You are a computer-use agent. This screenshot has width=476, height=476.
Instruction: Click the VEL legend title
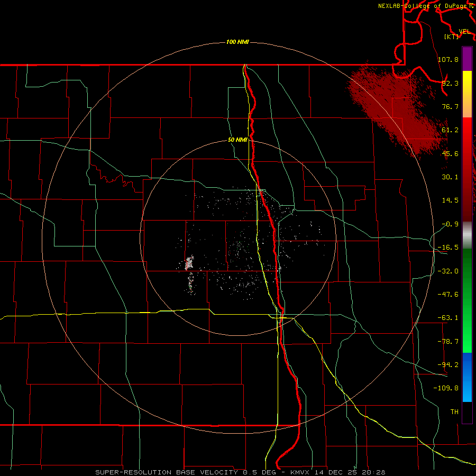click(x=464, y=32)
